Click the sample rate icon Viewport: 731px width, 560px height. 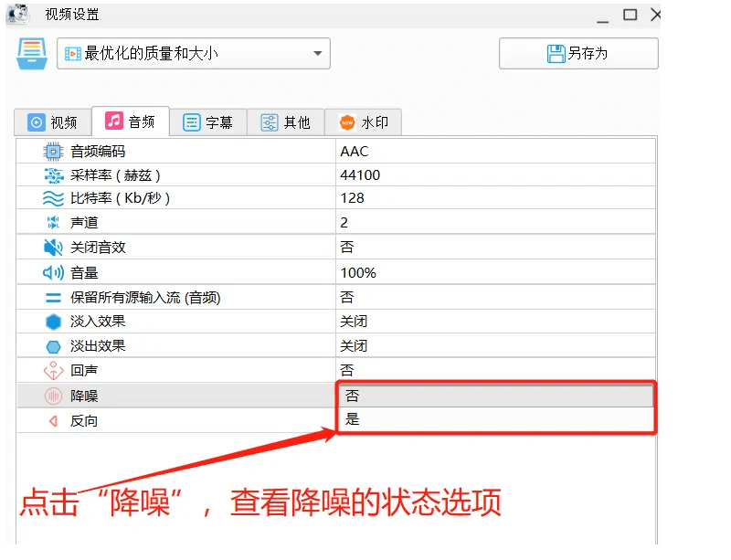tap(53, 175)
